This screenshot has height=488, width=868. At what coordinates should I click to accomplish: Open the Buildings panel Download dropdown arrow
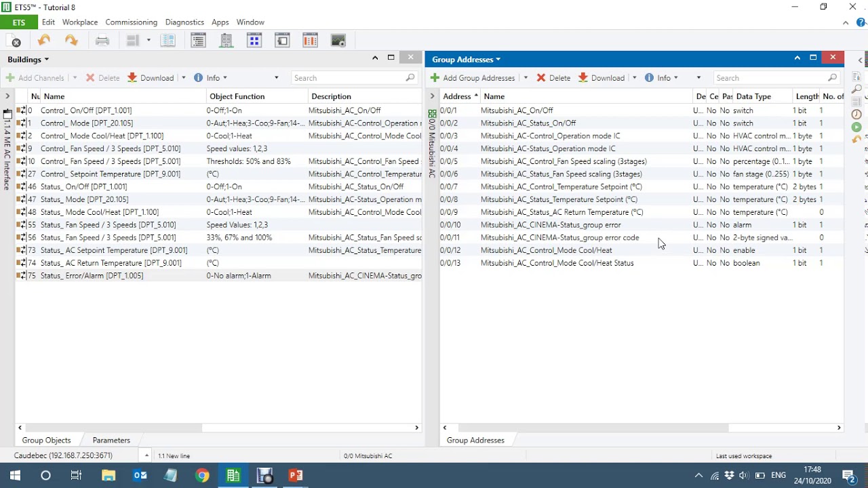pyautogui.click(x=183, y=78)
